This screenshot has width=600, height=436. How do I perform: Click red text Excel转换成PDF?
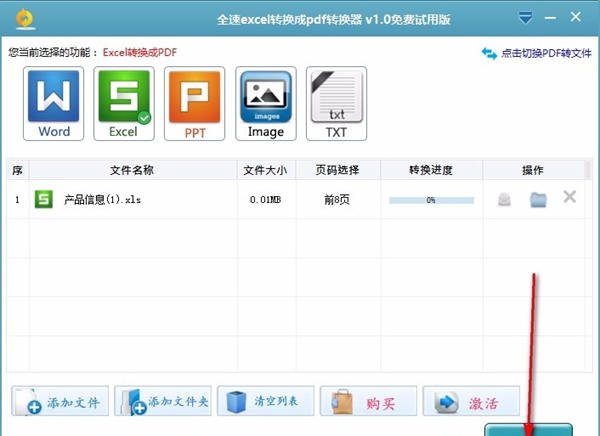(140, 52)
